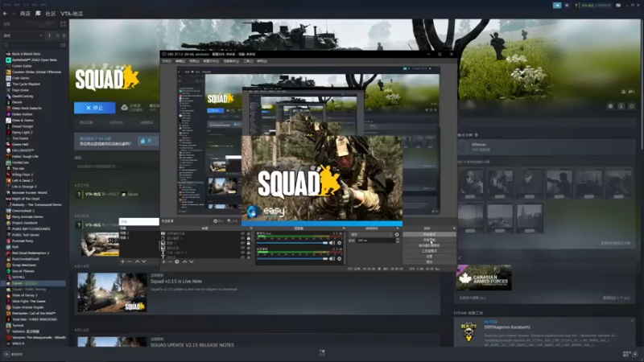Click Steam announcement icon in top bar
Image resolution: width=644 pixels, height=362 pixels.
coord(557,6)
